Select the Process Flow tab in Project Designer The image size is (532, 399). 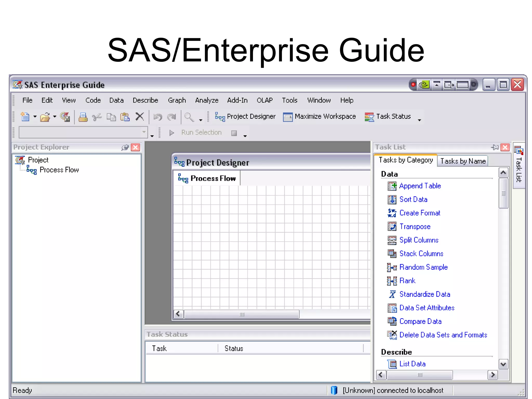(207, 178)
